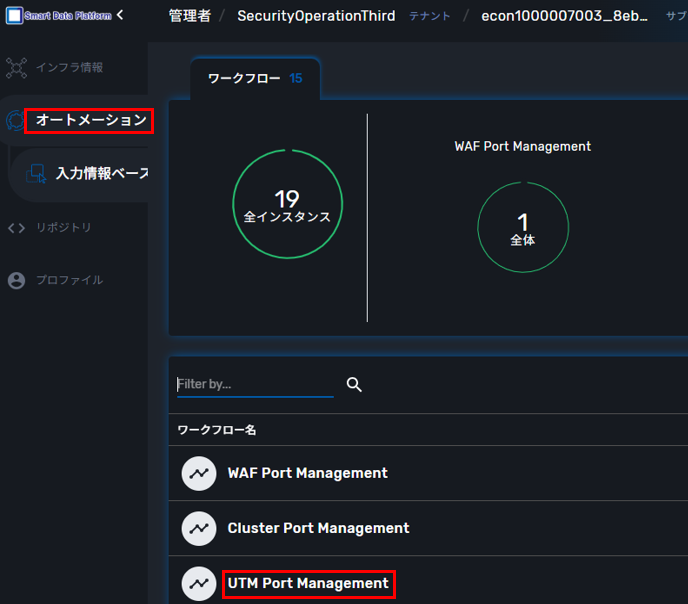The height and width of the screenshot is (604, 688).
Task: Open the インフラ情報 network icon
Action: 17,68
